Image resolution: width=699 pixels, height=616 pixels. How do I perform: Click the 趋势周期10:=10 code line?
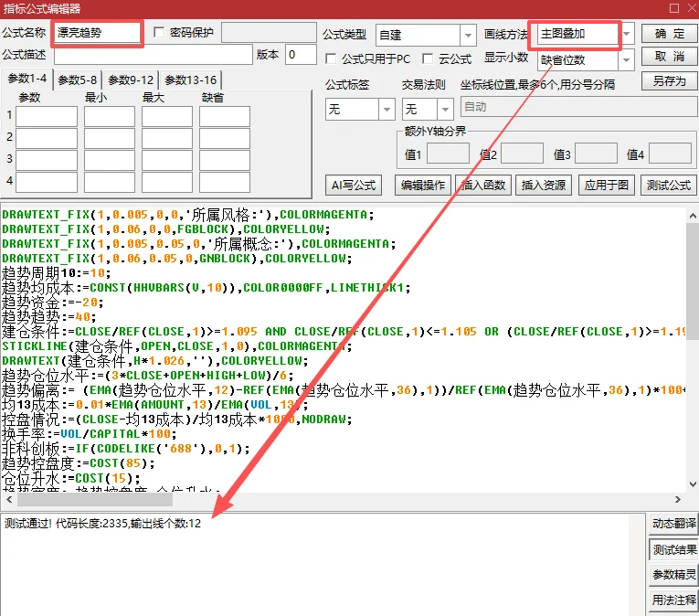[x=56, y=273]
